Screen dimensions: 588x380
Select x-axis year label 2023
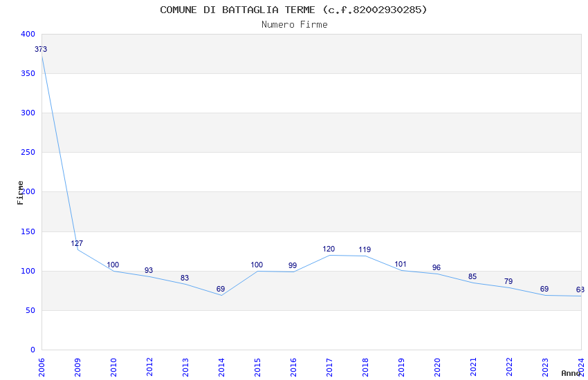tap(546, 367)
